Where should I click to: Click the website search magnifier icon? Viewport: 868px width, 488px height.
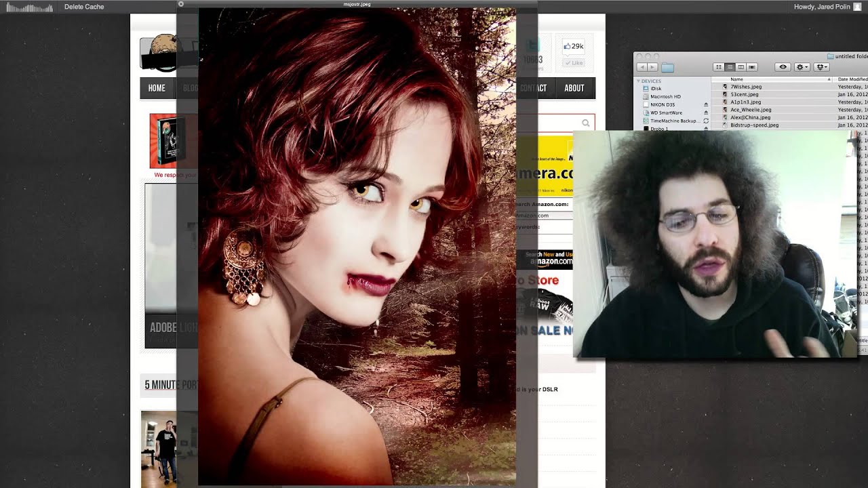(x=586, y=123)
